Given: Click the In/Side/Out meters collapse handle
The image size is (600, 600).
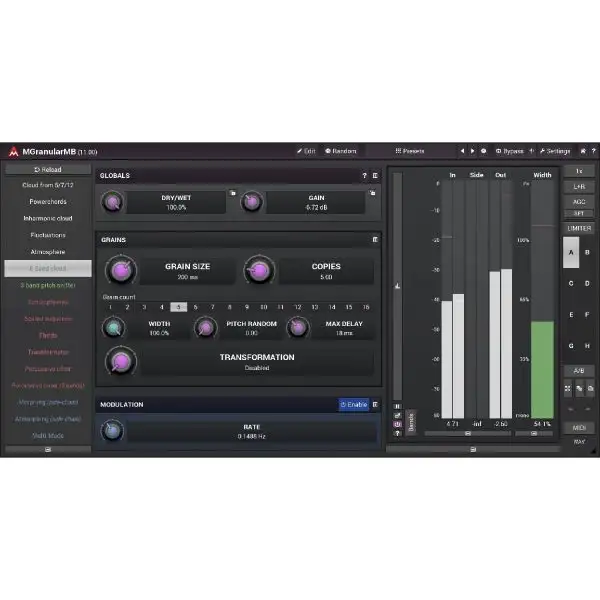Looking at the screenshot, I should (x=468, y=434).
